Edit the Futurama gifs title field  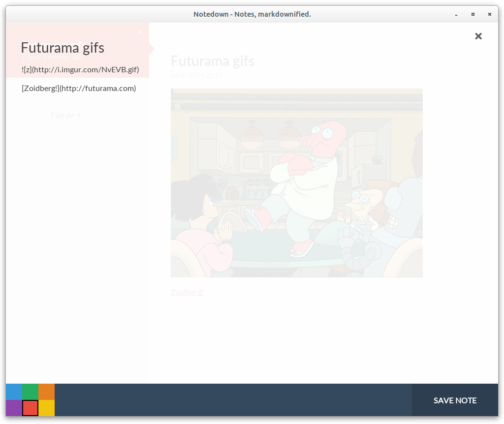pos(63,48)
